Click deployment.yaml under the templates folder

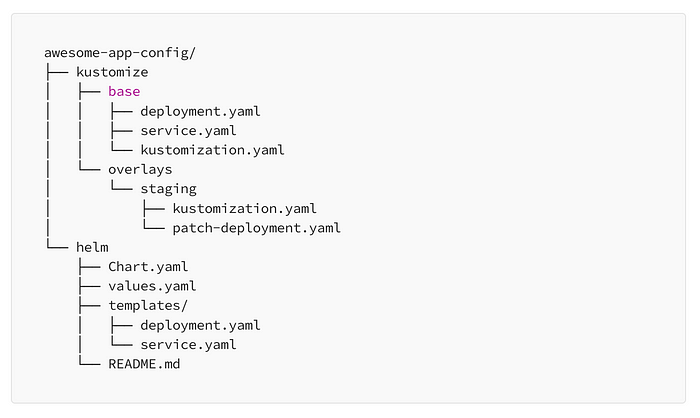(200, 325)
